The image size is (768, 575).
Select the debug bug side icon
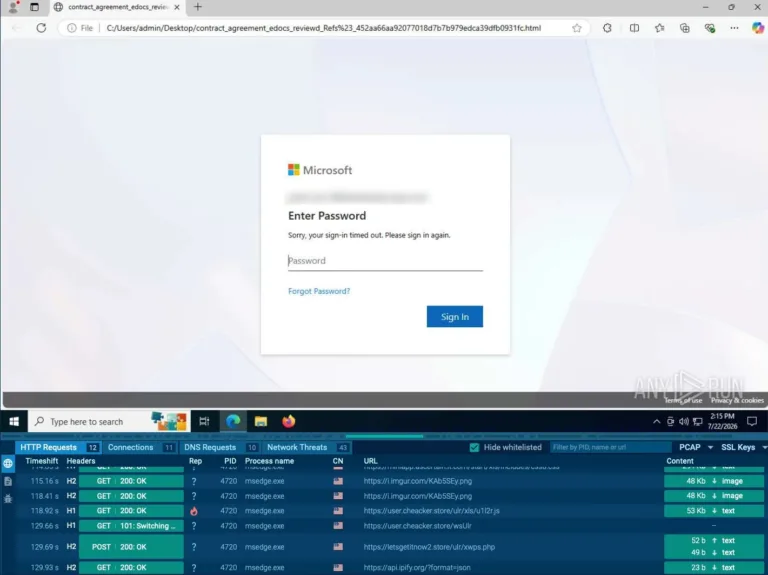click(x=8, y=499)
